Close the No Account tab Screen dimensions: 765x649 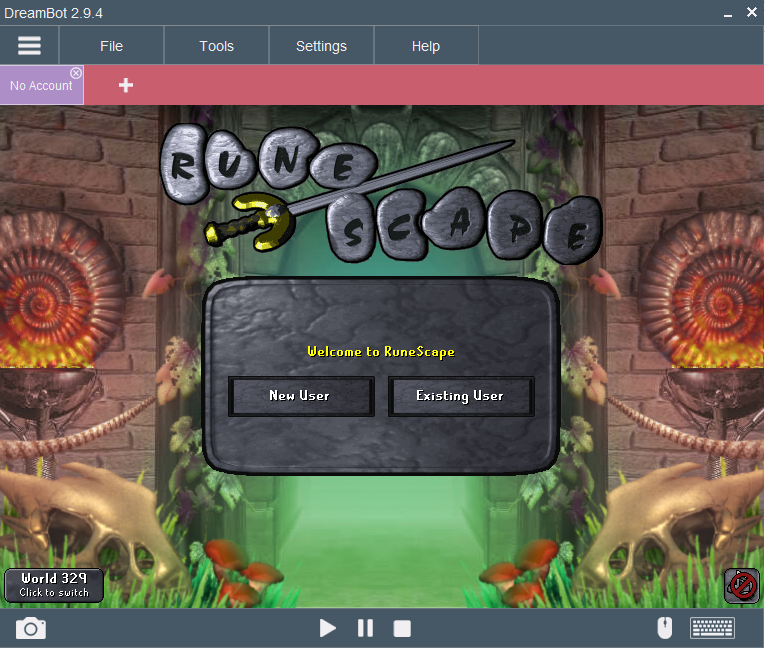click(x=76, y=73)
